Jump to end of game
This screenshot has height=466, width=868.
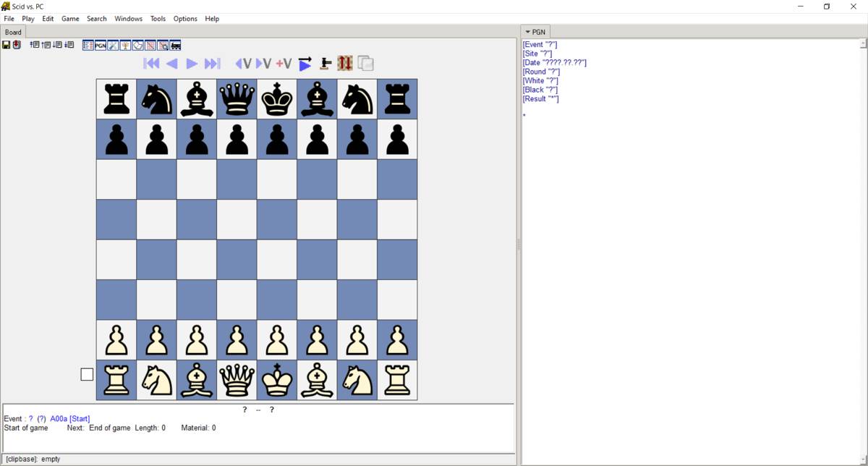coord(211,64)
